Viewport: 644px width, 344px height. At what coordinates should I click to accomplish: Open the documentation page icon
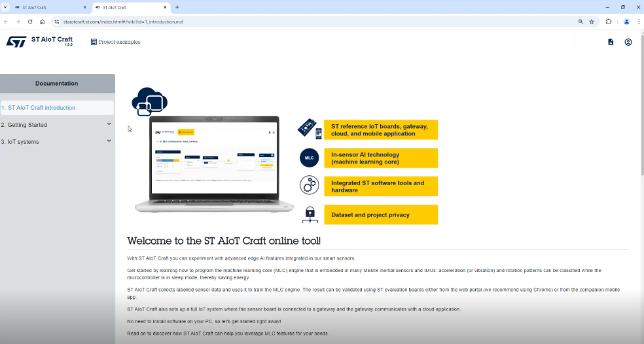click(x=611, y=42)
